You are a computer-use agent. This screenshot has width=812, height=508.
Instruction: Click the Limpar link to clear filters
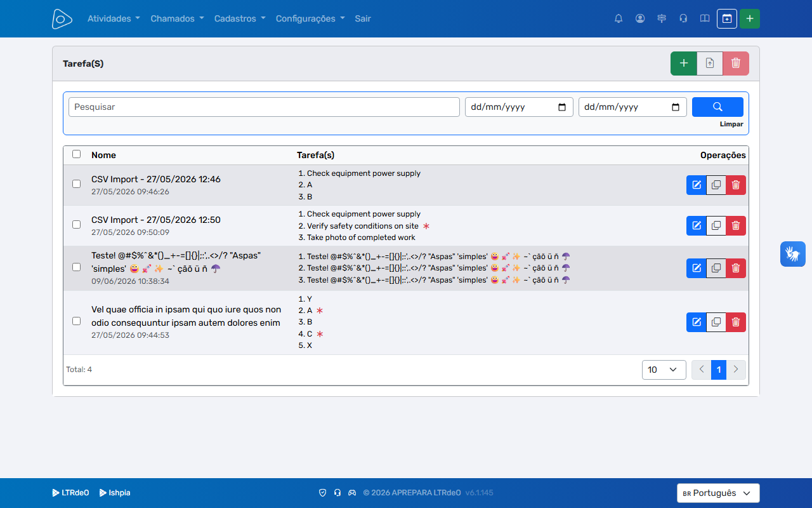click(731, 124)
